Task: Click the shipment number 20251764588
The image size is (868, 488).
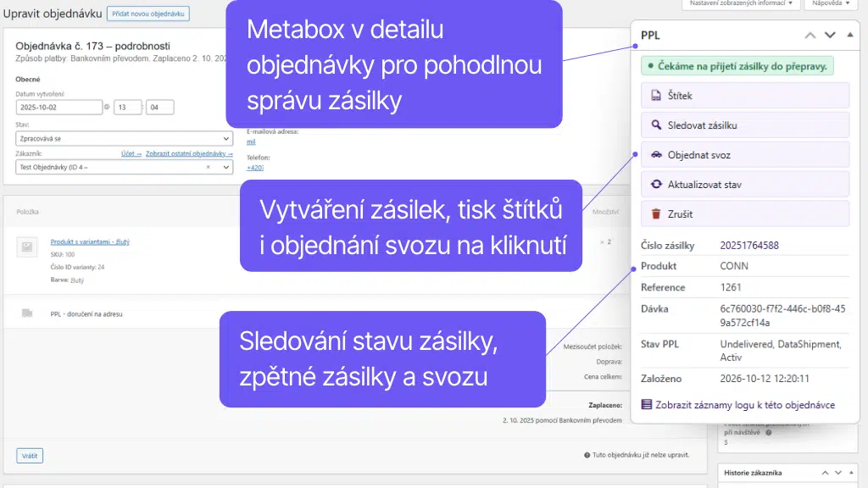Action: (749, 246)
